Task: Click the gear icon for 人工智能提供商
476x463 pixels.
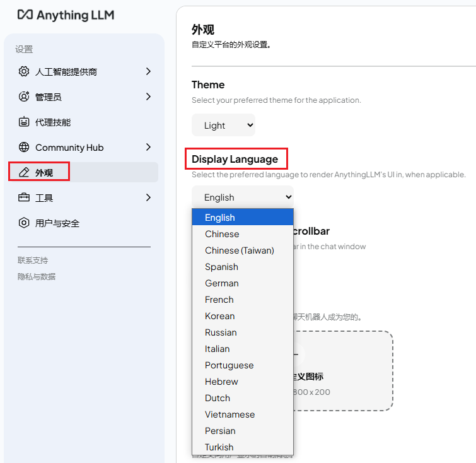Action: (x=24, y=71)
